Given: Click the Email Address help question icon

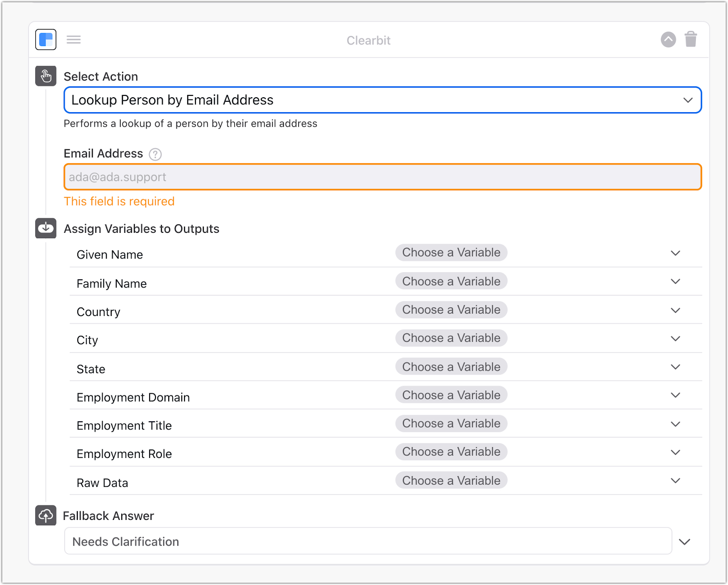Looking at the screenshot, I should click(155, 155).
